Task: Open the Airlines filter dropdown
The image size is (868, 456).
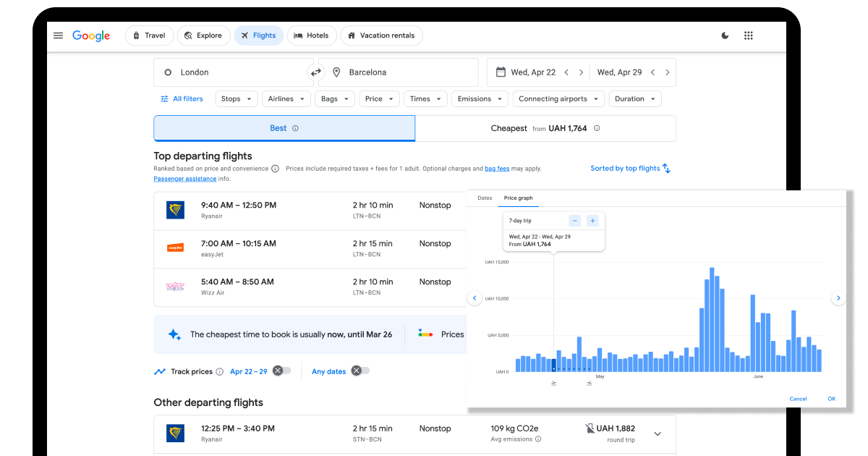Action: tap(286, 98)
